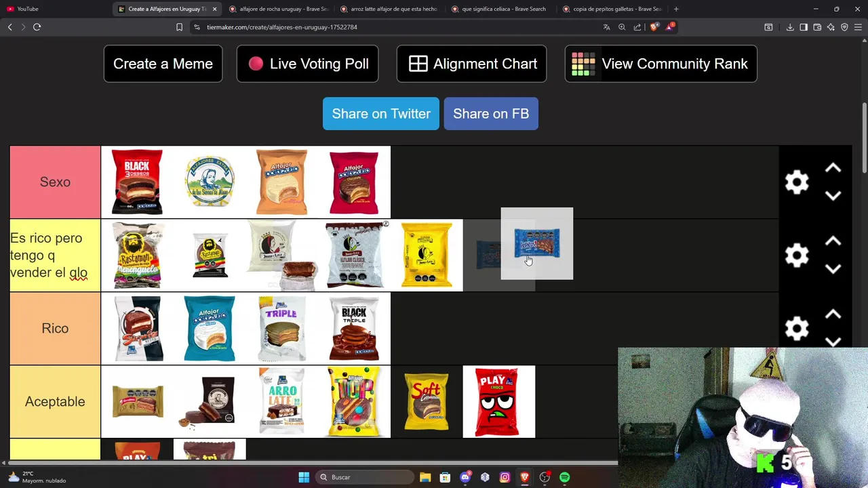Select the Sexo tier label
Screen dimensions: 868x488
(x=55, y=182)
